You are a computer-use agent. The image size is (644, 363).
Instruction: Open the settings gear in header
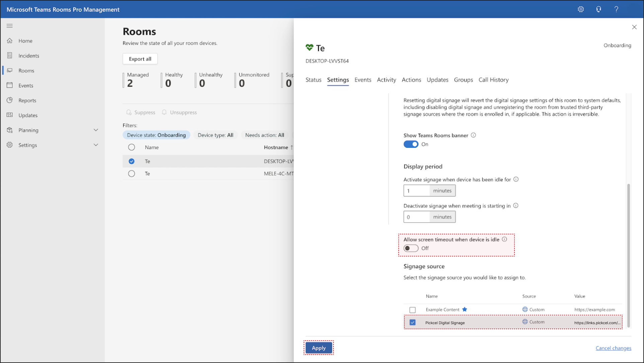[x=581, y=9]
